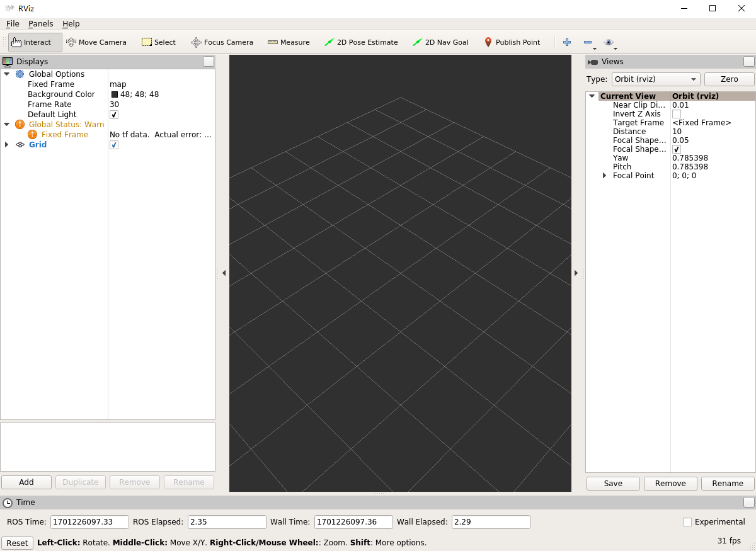Activate 2D Pose Estimate tool
The height and width of the screenshot is (551, 756).
[x=362, y=42]
